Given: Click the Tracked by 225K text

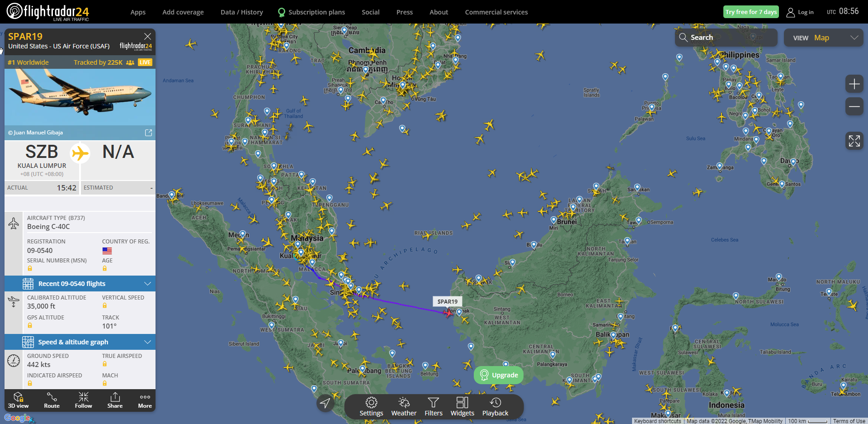Looking at the screenshot, I should [x=98, y=62].
